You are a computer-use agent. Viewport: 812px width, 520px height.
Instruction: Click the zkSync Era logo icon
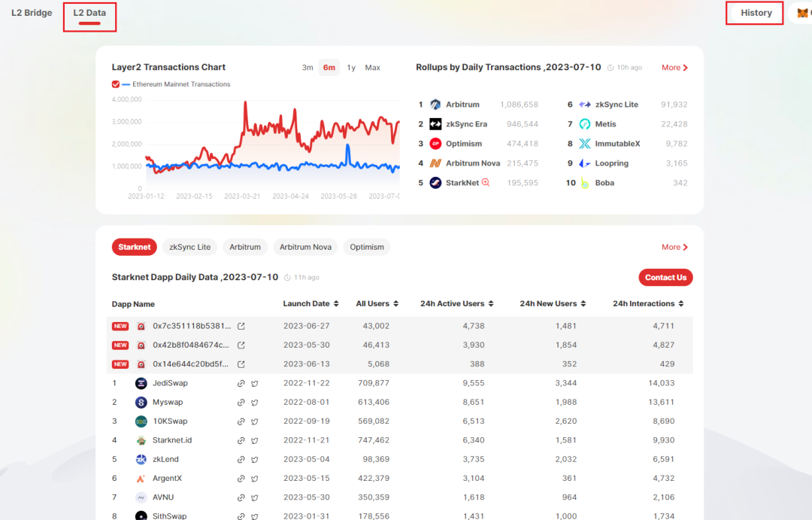click(x=435, y=124)
